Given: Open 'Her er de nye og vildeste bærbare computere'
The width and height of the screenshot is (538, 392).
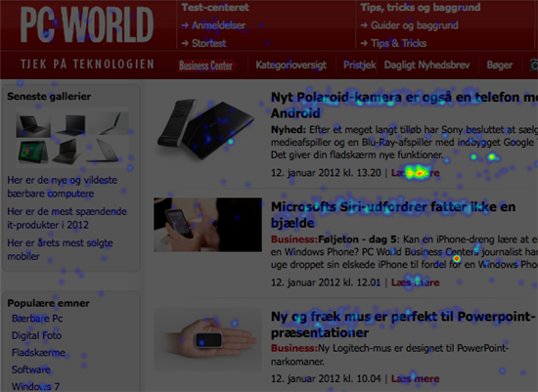Looking at the screenshot, I should point(62,187).
